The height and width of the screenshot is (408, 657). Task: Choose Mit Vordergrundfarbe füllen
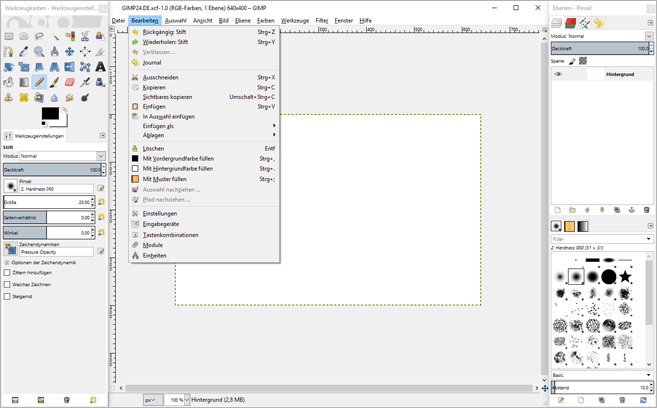204,158
